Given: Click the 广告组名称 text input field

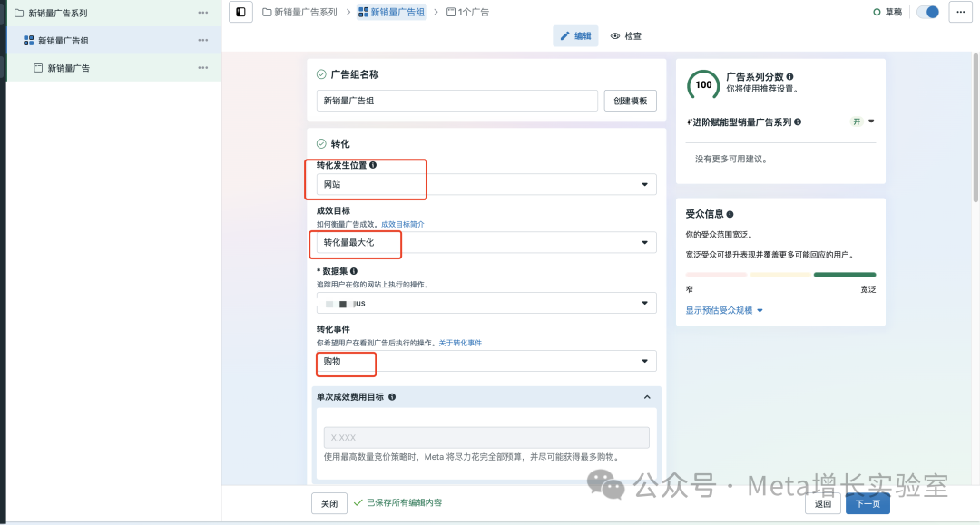Looking at the screenshot, I should 456,100.
